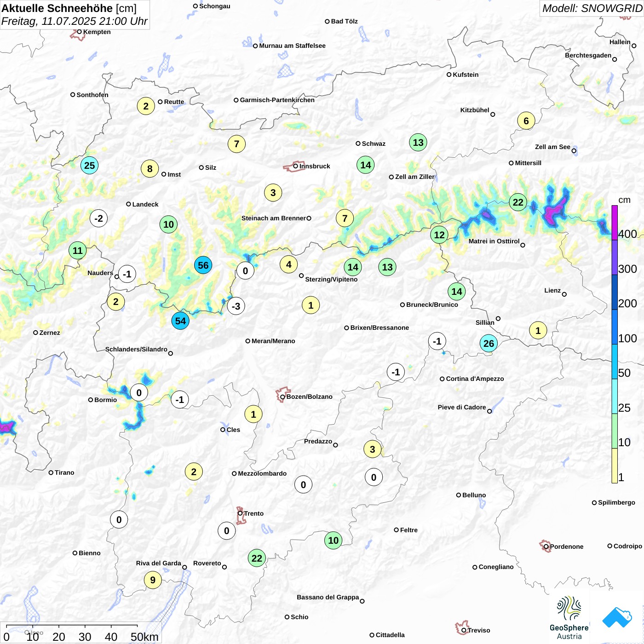The image size is (644, 644).
Task: Select the 400 cm magenta legend swatch
Action: [615, 223]
